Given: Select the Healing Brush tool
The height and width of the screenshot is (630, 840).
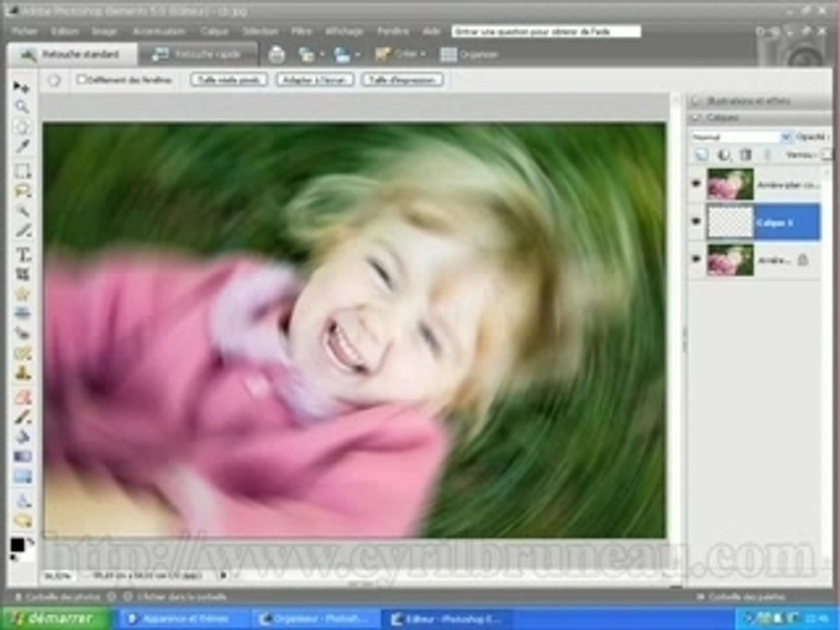Looking at the screenshot, I should (23, 353).
